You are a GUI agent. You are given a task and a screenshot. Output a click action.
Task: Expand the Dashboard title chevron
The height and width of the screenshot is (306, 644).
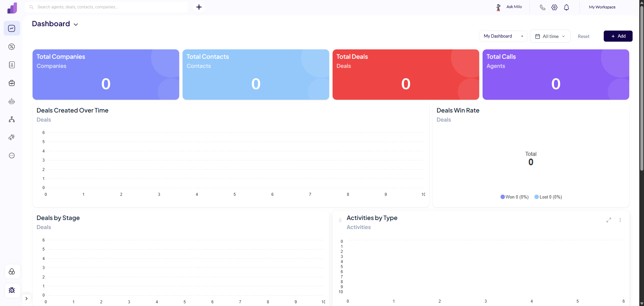(76, 24)
